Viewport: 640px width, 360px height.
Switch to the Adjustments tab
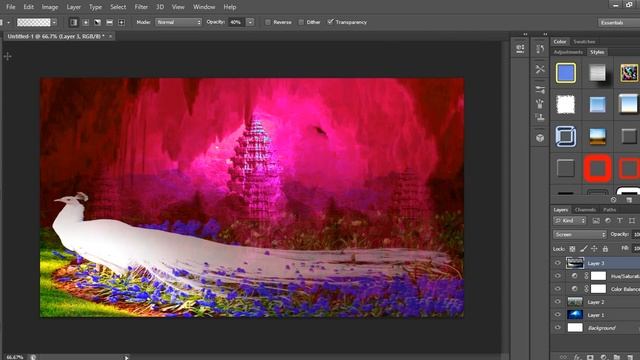tap(568, 52)
